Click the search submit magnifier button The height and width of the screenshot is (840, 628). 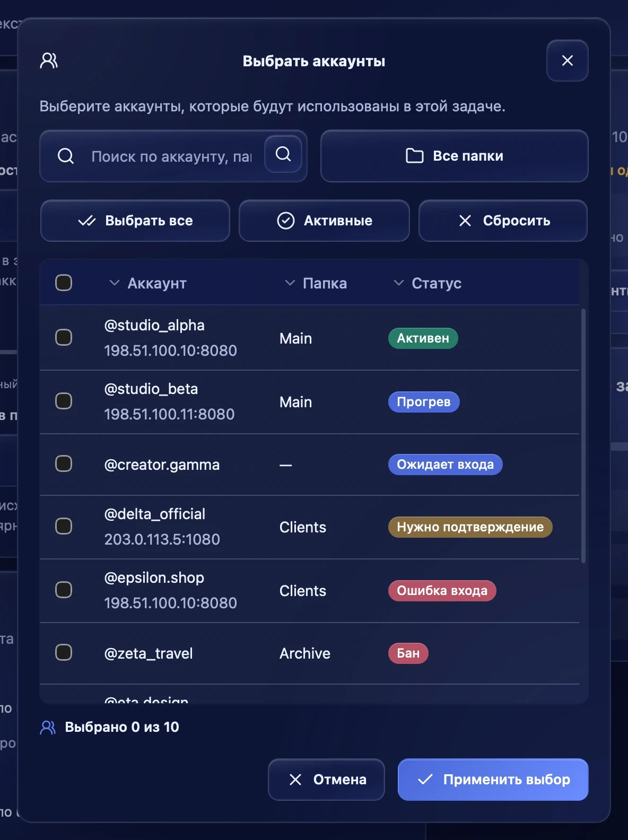(283, 154)
